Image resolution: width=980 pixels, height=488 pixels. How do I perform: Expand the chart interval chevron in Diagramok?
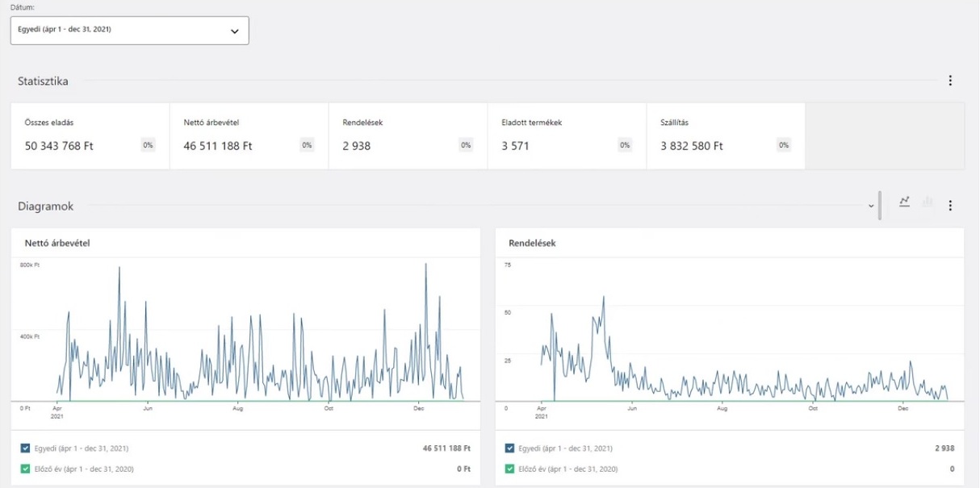[871, 206]
